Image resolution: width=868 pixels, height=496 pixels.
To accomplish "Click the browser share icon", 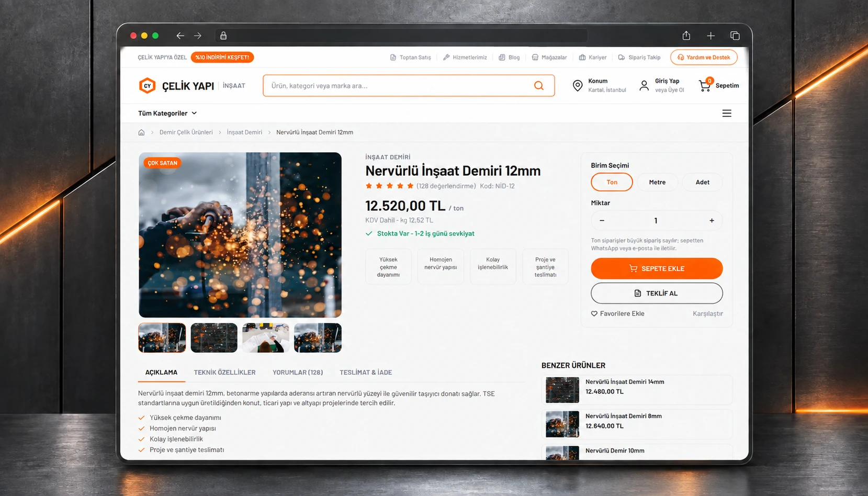I will (x=686, y=36).
